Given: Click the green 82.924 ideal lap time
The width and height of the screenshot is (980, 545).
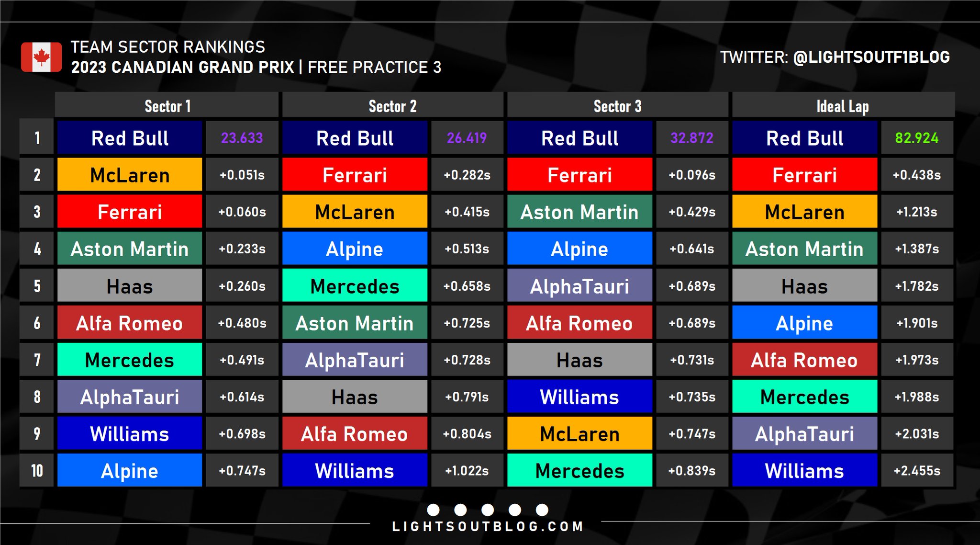Looking at the screenshot, I should (916, 138).
